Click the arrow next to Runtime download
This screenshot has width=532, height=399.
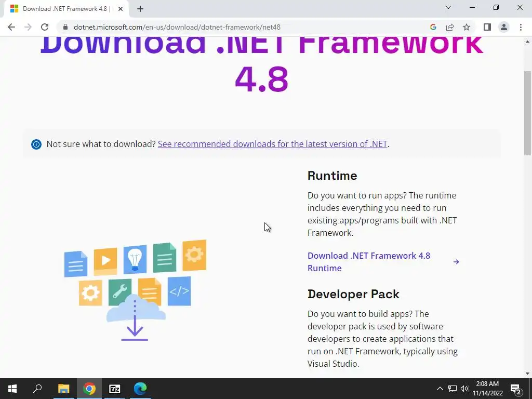pos(456,262)
